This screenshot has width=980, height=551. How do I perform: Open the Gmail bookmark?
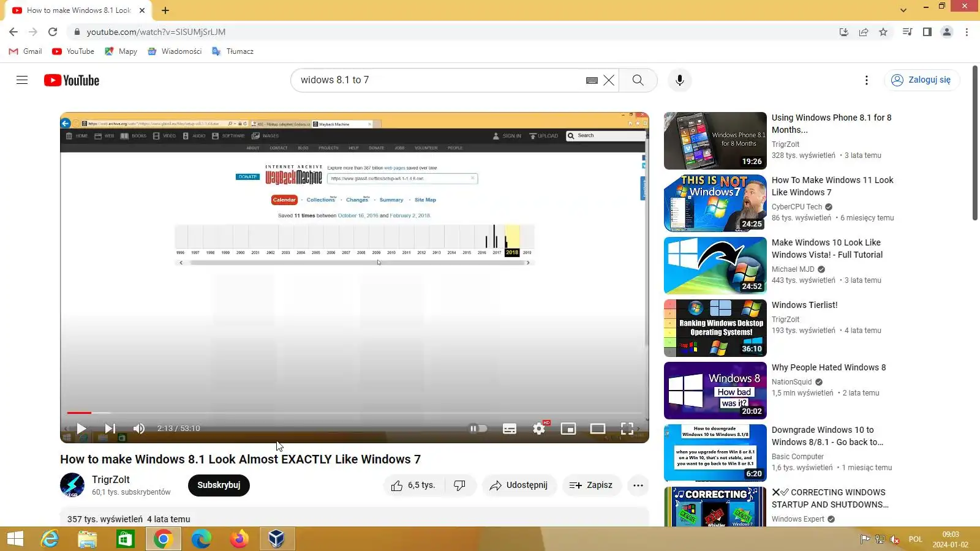pos(26,51)
